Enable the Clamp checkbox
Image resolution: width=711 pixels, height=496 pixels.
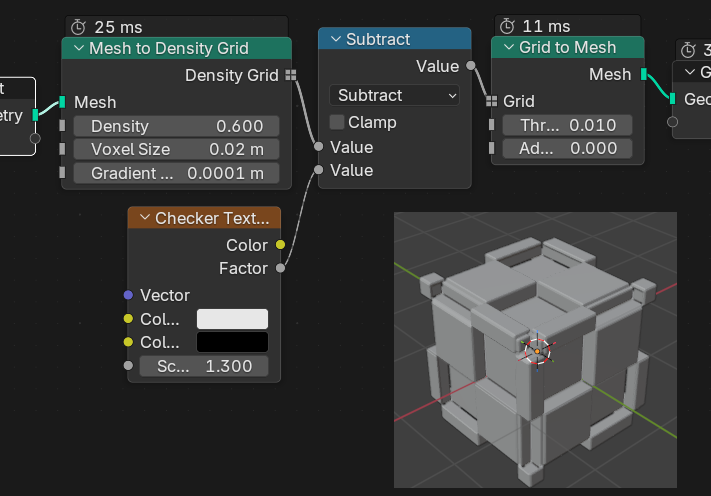(x=337, y=122)
